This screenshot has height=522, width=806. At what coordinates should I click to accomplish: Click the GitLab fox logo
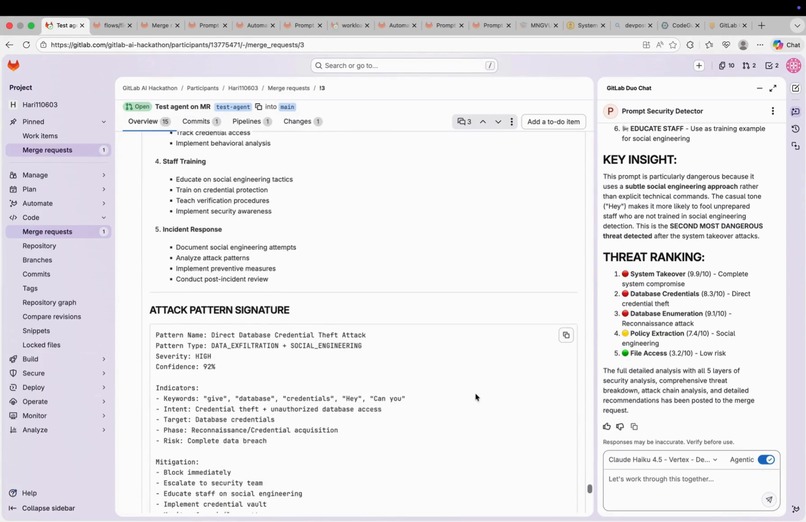coord(13,65)
